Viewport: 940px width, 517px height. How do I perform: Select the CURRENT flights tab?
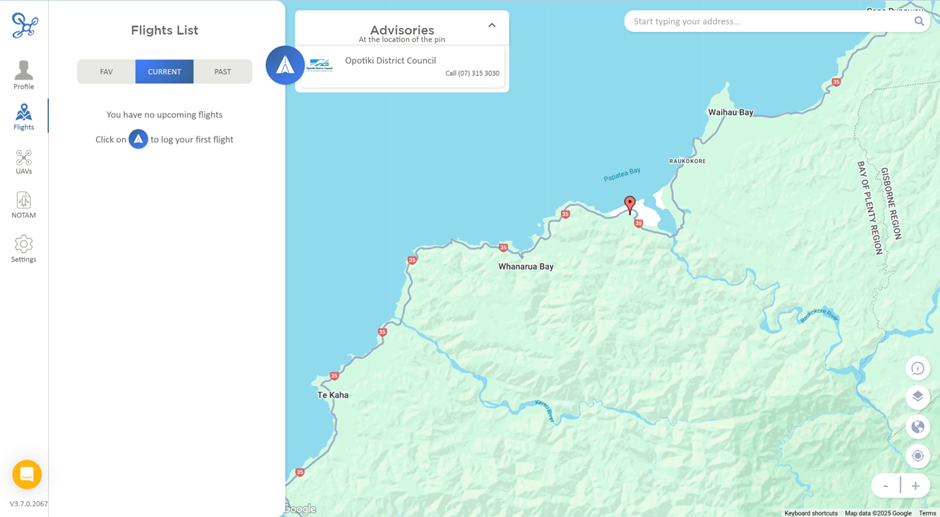(x=164, y=72)
